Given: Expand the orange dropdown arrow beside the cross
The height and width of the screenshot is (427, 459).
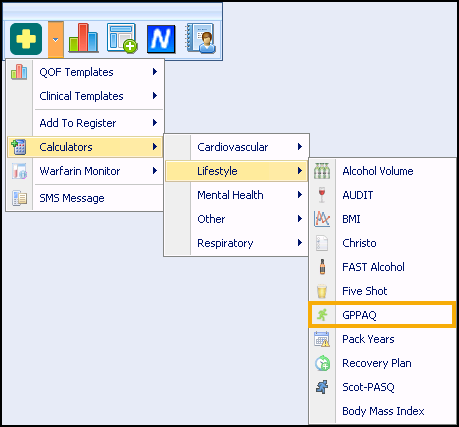Looking at the screenshot, I should point(56,39).
